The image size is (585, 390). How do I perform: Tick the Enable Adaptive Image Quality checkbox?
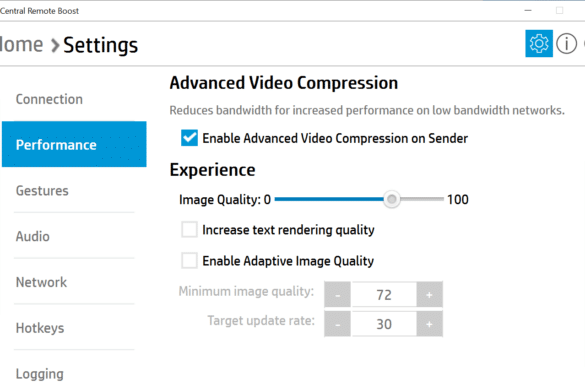point(189,260)
